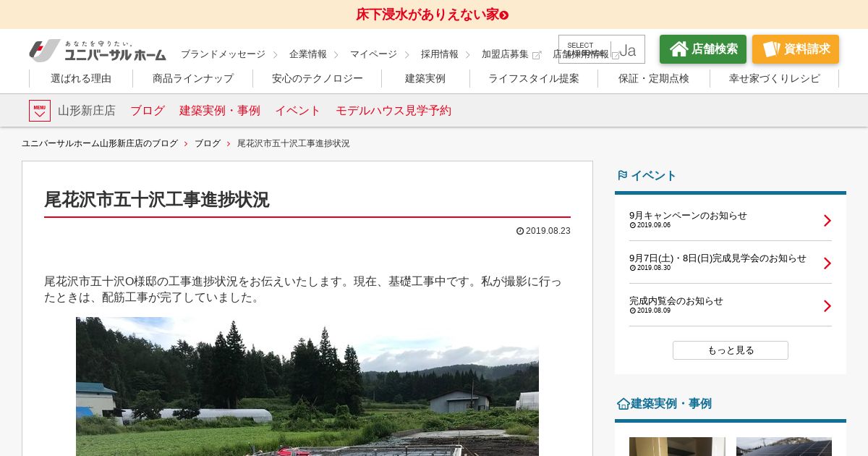Viewport: 868px width, 456px height.
Task: Open the 安心のテクノロジー navigation item
Action: click(x=318, y=78)
